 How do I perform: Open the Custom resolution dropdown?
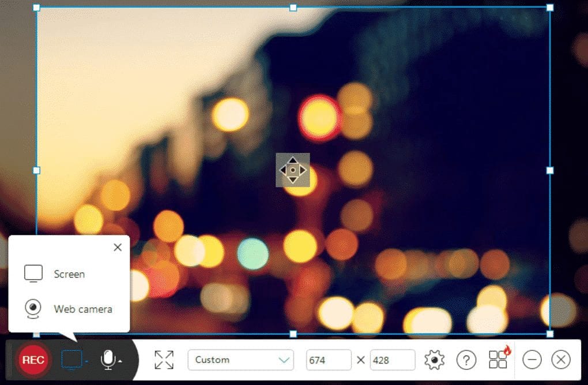pyautogui.click(x=241, y=360)
